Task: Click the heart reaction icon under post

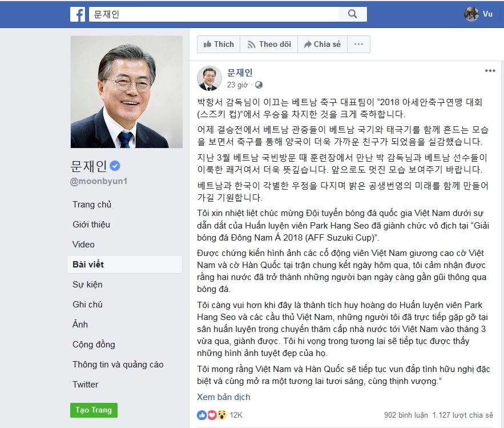Action: pyautogui.click(x=212, y=415)
